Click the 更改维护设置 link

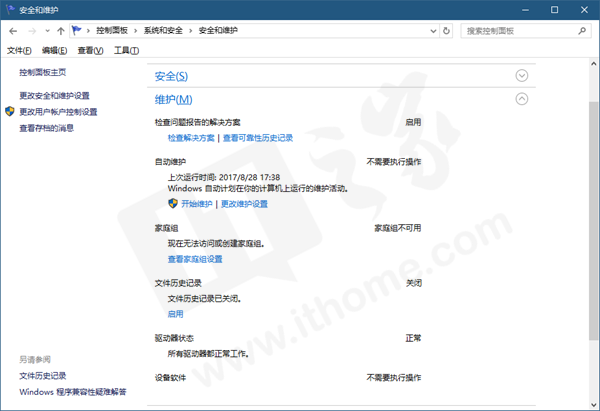(x=244, y=203)
